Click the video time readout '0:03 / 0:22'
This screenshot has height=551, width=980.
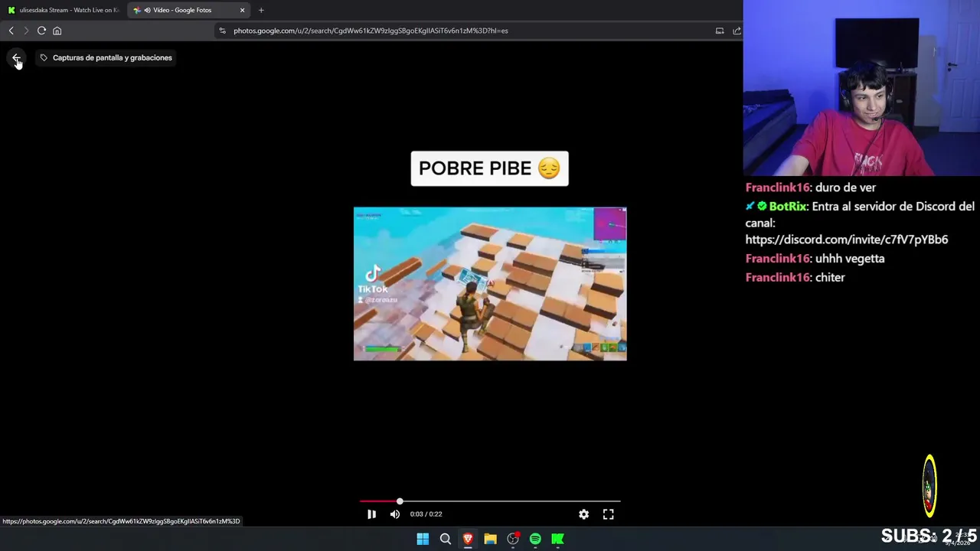point(426,514)
